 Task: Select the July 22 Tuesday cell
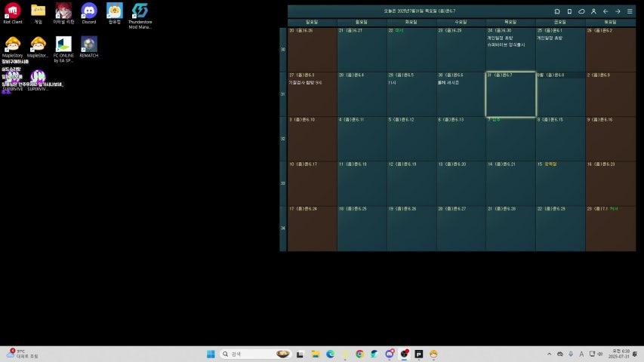tap(411, 50)
